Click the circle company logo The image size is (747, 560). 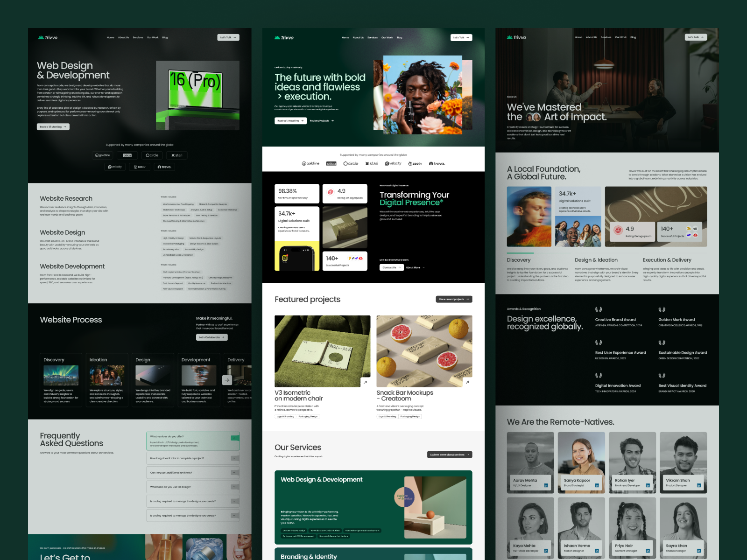click(152, 155)
